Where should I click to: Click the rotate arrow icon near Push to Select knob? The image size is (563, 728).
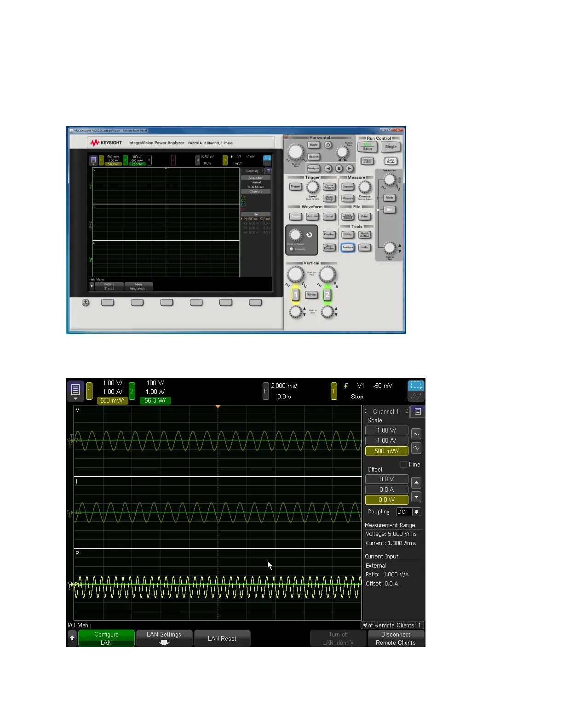click(x=309, y=234)
